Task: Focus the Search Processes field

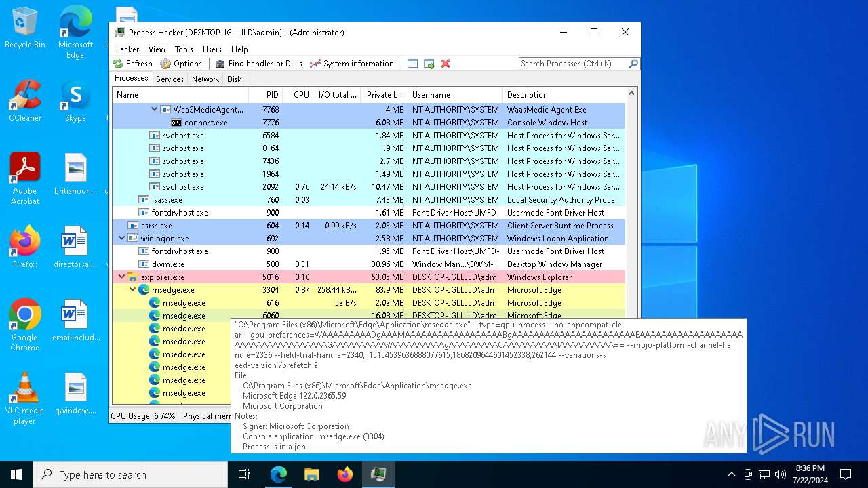Action: (x=574, y=64)
